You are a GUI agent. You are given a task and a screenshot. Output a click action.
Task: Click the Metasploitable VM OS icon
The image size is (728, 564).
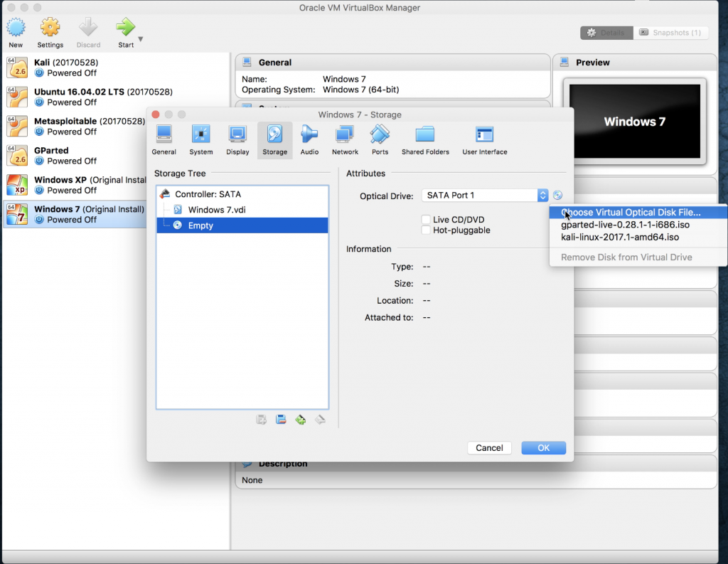17,126
